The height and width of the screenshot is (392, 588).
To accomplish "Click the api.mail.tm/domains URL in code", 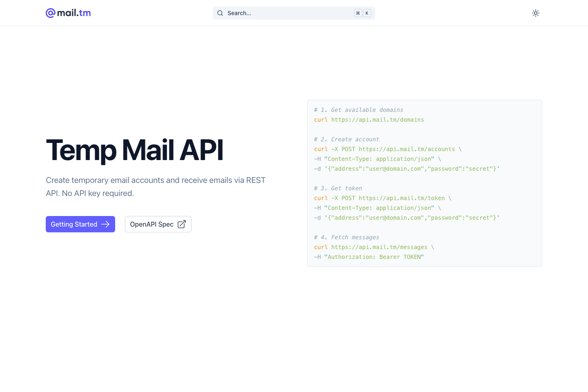I will click(x=377, y=120).
